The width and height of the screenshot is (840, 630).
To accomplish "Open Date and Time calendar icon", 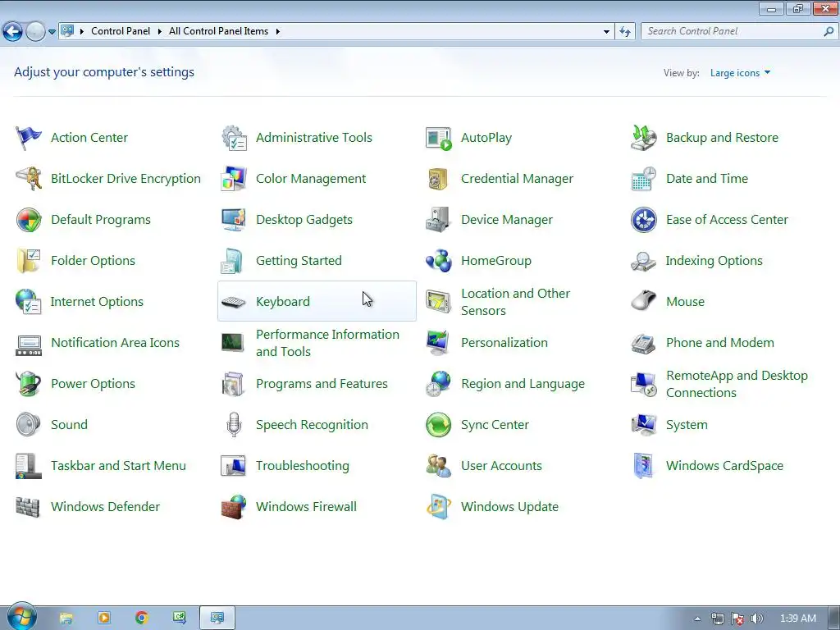I will pyautogui.click(x=643, y=178).
